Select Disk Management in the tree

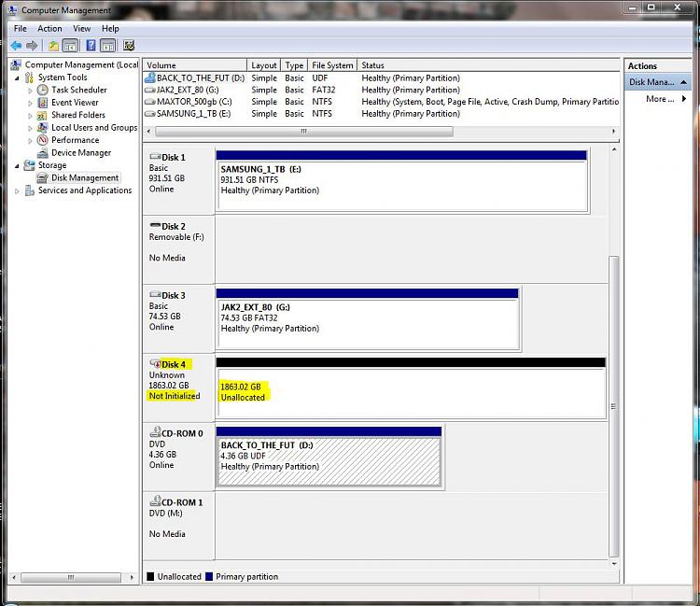[85, 177]
